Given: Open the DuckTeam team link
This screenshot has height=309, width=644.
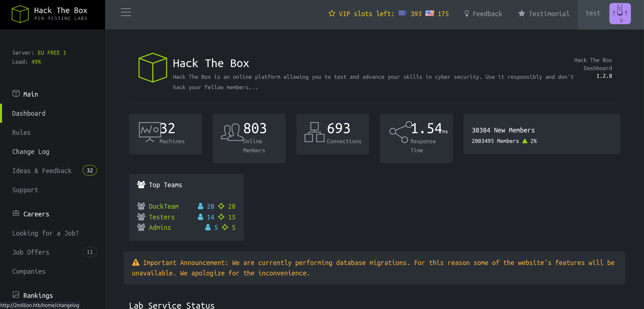Looking at the screenshot, I should point(164,206).
